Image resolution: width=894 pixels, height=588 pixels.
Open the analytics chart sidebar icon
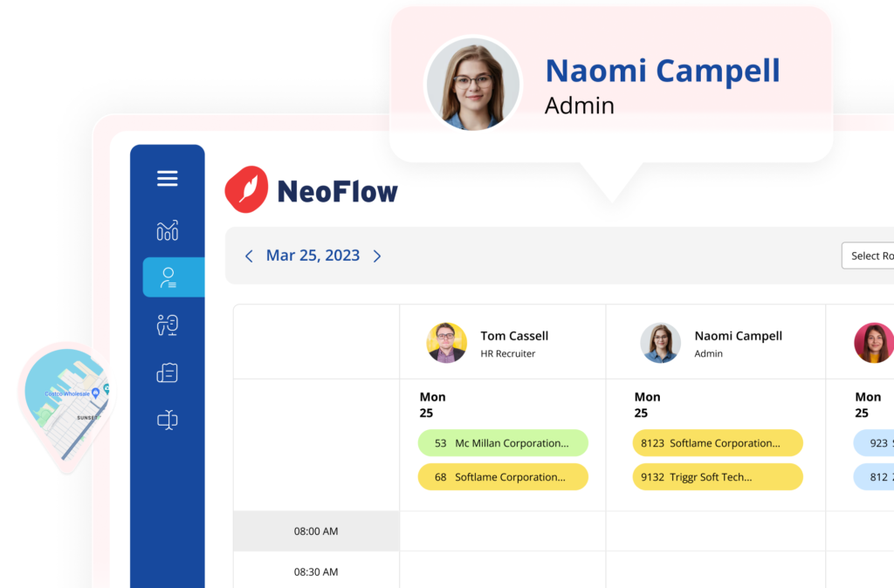167,230
